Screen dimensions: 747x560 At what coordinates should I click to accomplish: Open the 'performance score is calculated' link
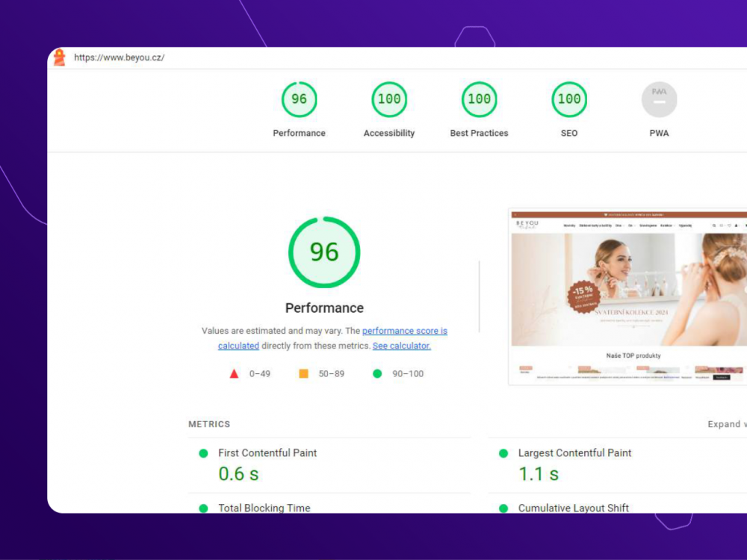pos(404,331)
